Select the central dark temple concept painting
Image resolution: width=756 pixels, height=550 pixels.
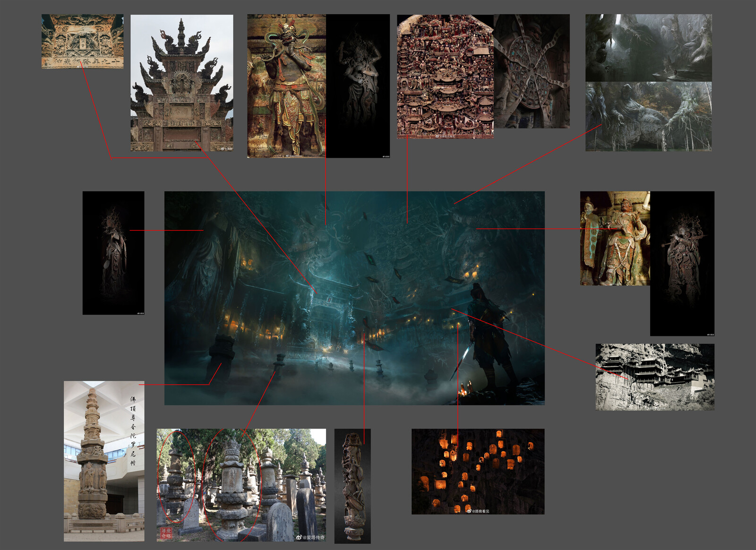coord(354,298)
